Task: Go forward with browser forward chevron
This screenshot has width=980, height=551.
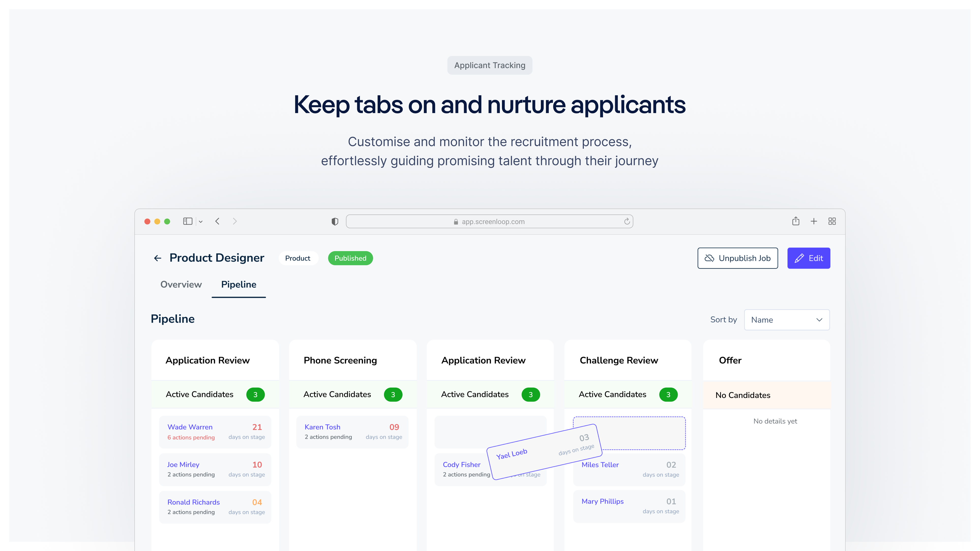Action: (x=235, y=221)
